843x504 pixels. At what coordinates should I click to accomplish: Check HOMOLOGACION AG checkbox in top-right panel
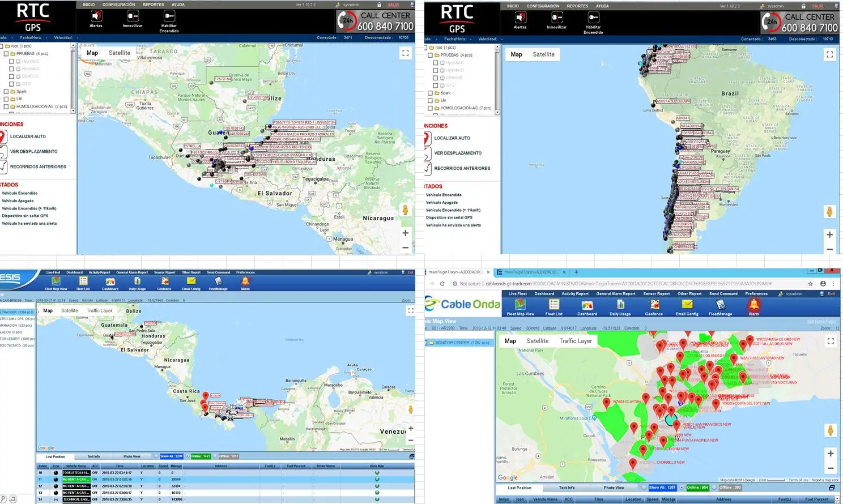click(x=431, y=108)
